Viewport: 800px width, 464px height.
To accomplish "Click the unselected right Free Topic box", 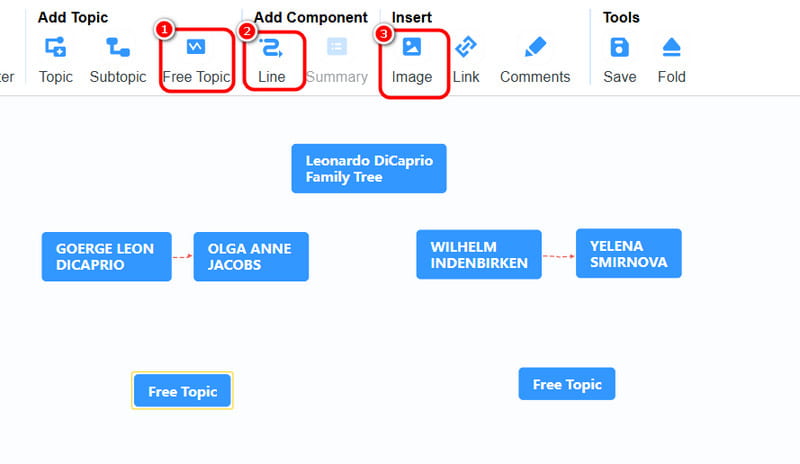I will click(x=567, y=384).
